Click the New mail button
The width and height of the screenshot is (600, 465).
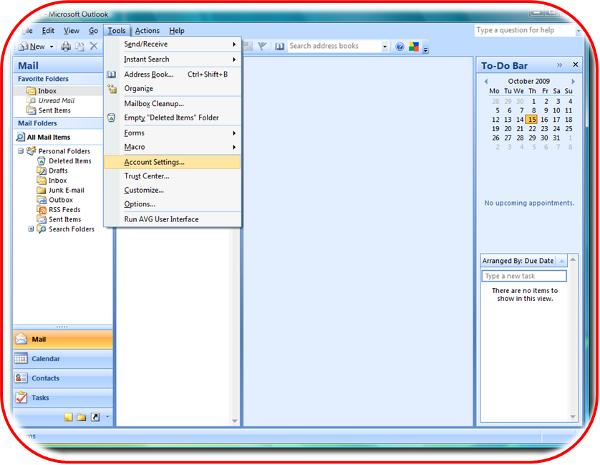[32, 47]
